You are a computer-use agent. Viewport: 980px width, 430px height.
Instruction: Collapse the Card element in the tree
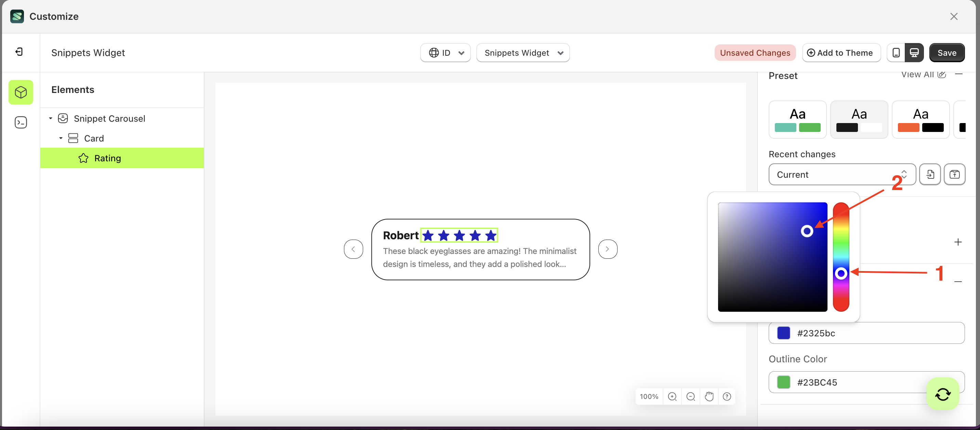click(60, 138)
